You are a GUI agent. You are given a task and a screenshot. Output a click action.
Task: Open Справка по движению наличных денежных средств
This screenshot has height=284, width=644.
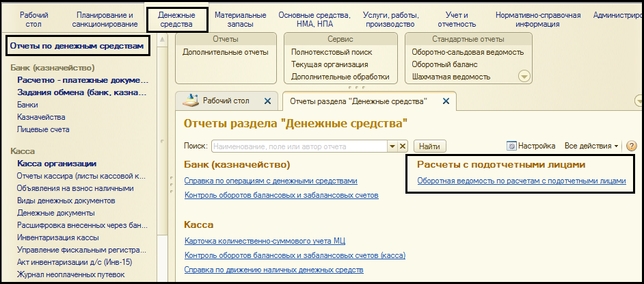click(x=274, y=270)
